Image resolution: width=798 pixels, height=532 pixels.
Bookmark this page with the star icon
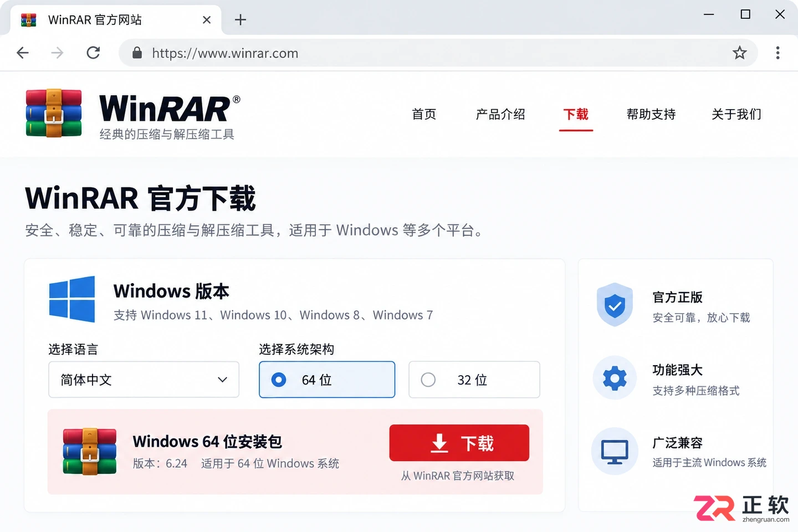(740, 53)
